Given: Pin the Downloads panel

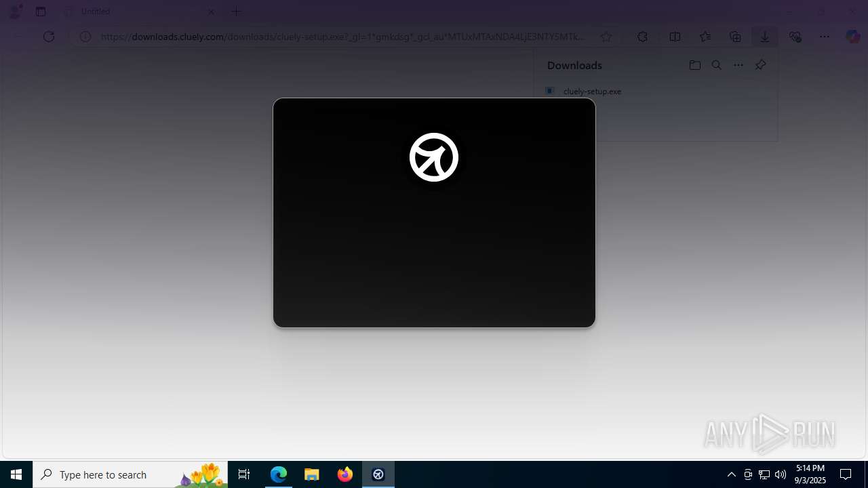Looking at the screenshot, I should (x=760, y=65).
